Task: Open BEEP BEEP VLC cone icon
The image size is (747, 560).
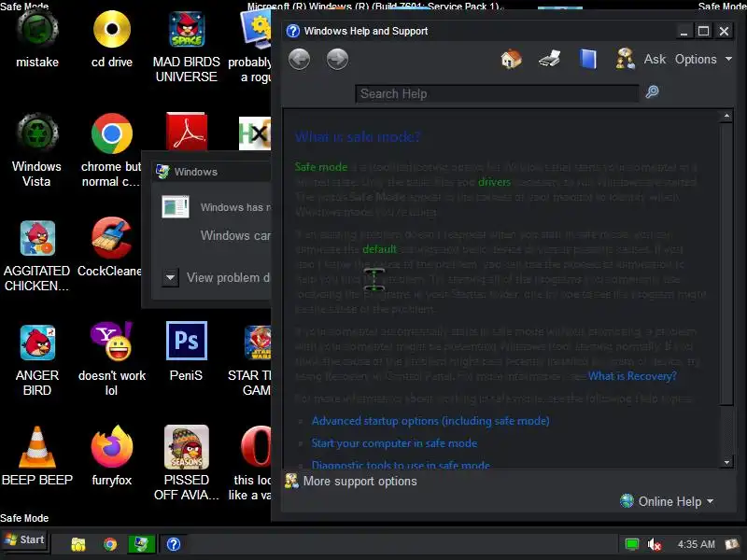Action: (37, 456)
